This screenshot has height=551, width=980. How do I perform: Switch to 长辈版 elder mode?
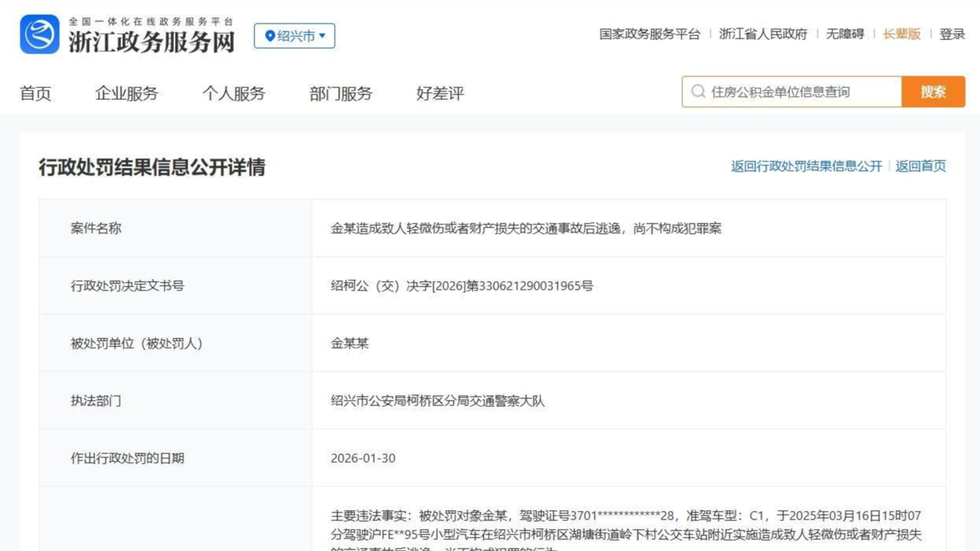(x=901, y=34)
